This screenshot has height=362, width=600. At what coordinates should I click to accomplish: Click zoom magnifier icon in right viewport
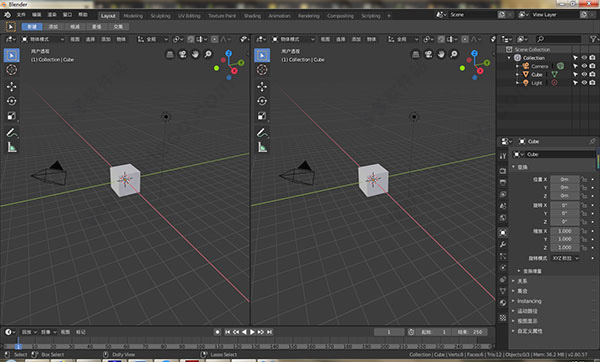click(454, 54)
